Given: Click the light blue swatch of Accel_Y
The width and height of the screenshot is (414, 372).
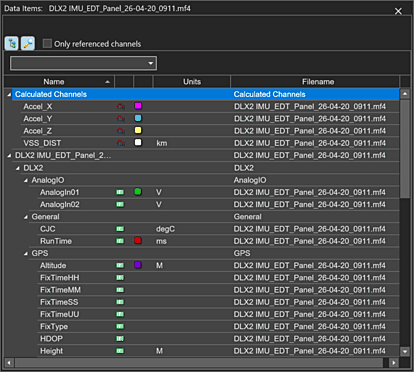Looking at the screenshot, I should [x=138, y=118].
